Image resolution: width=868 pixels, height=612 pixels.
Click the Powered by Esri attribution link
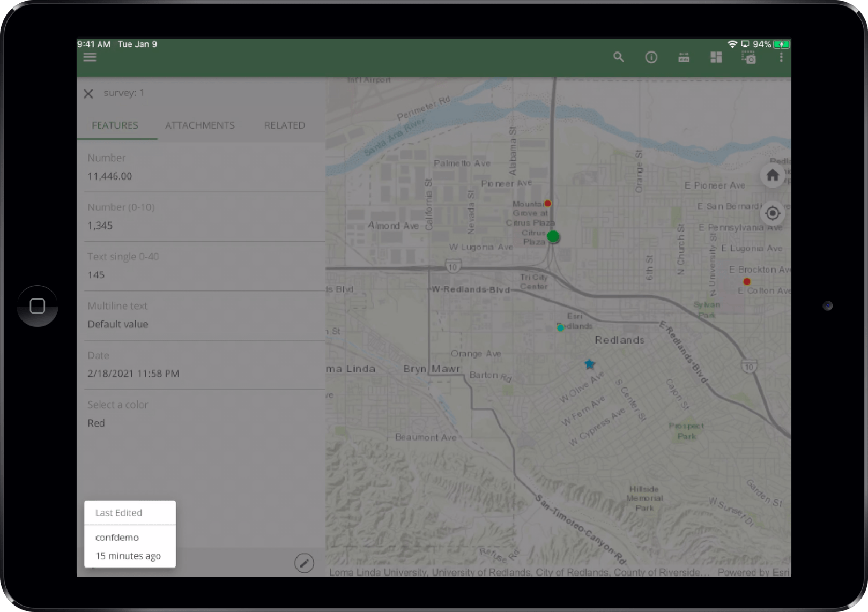click(x=753, y=572)
